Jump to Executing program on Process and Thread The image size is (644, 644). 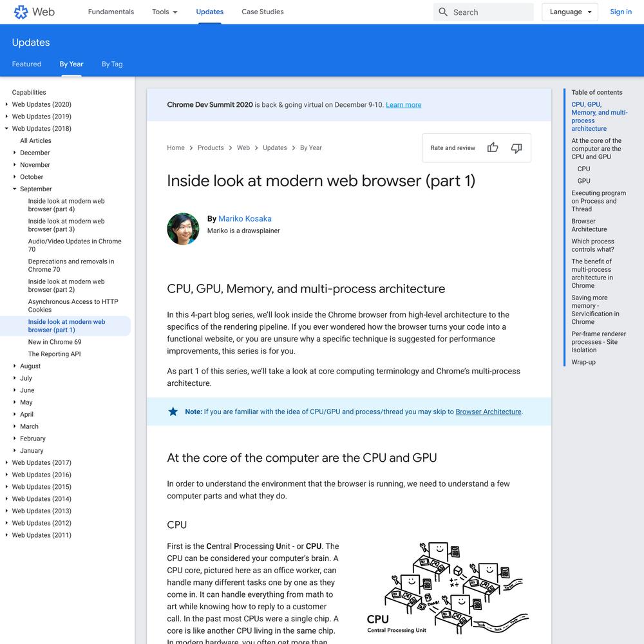pos(599,201)
